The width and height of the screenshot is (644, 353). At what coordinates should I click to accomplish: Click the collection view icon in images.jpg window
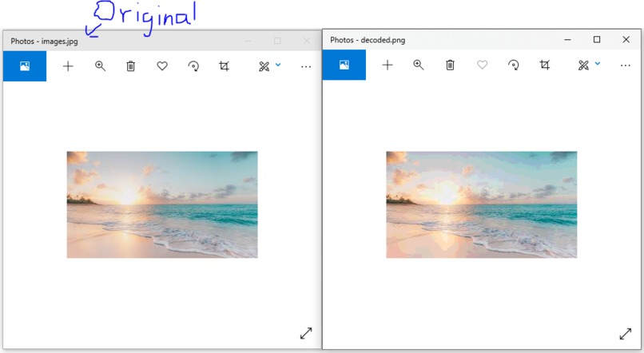click(x=25, y=66)
